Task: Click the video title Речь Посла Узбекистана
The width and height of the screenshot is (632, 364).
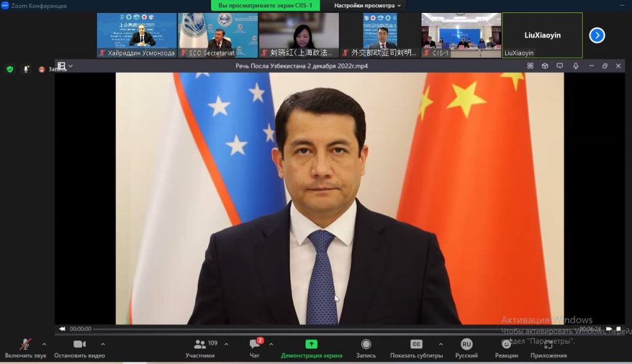Action: 301,66
